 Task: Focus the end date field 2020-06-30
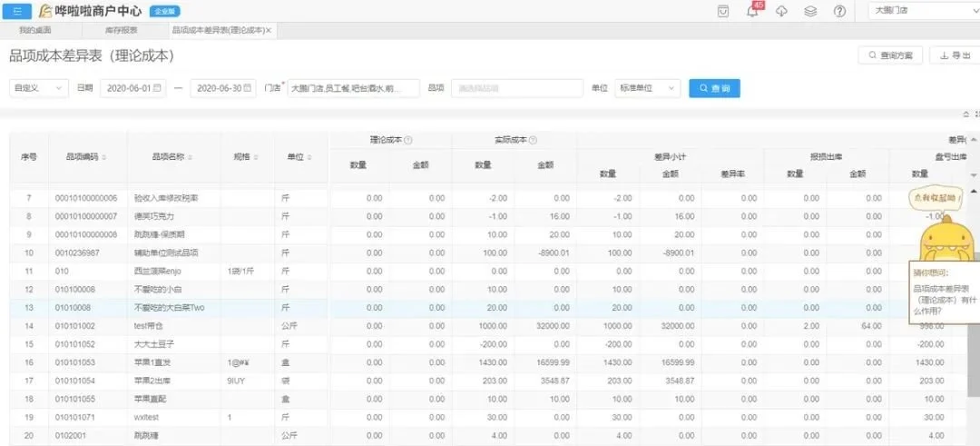coord(222,88)
